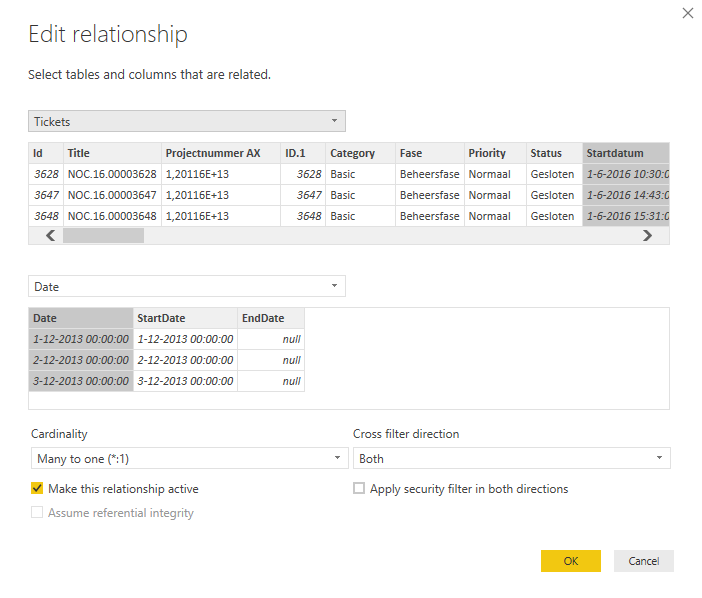Open the Tickets table dropdown

click(187, 121)
